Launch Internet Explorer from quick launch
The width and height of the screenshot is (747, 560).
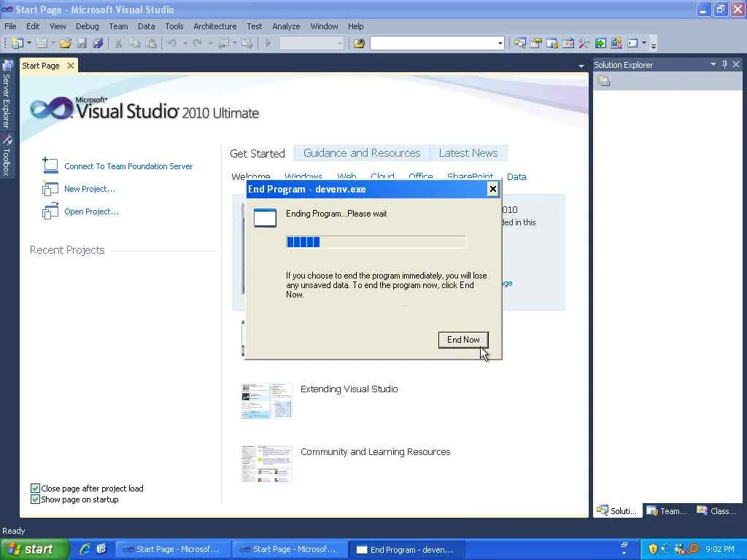tap(85, 549)
